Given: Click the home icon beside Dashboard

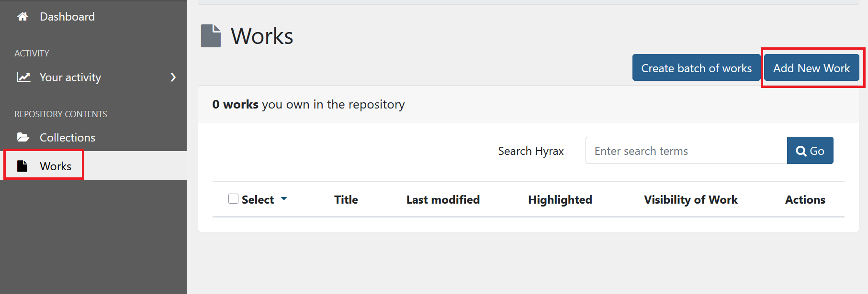Looking at the screenshot, I should click(23, 17).
